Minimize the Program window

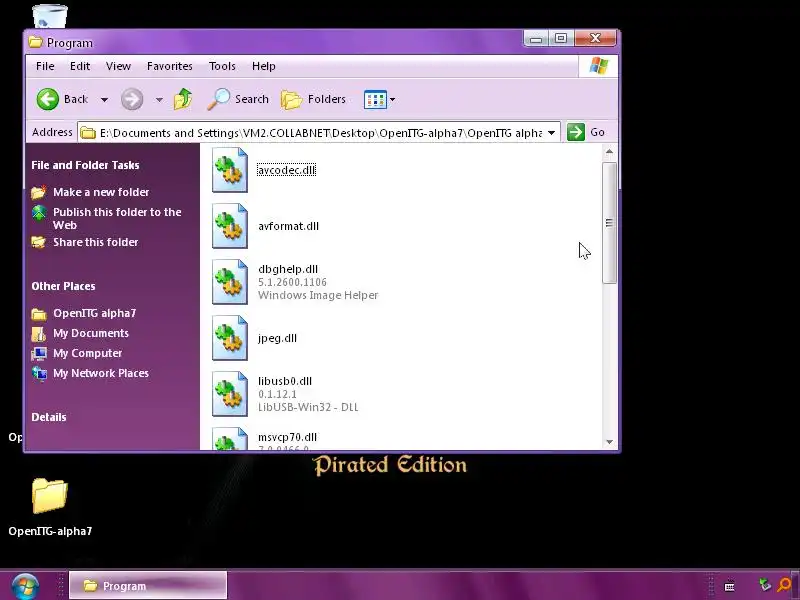536,38
